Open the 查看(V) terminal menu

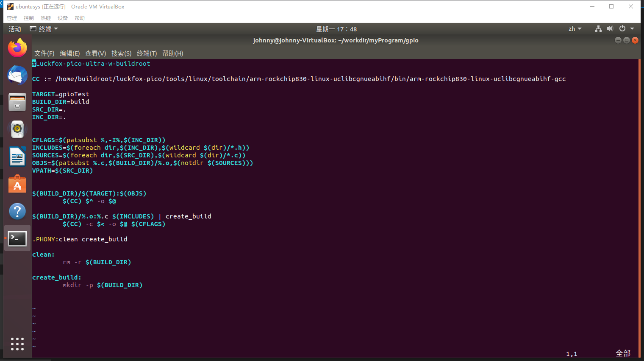pos(96,53)
